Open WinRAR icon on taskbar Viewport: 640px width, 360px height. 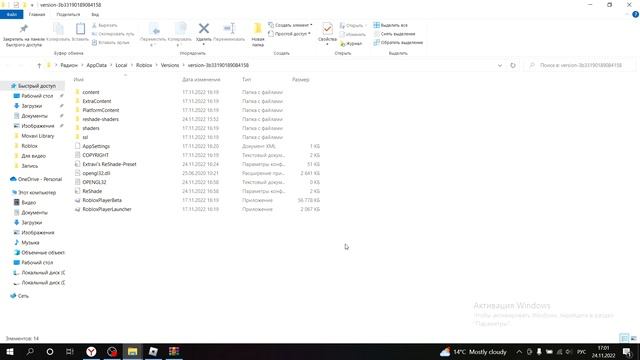click(x=174, y=351)
